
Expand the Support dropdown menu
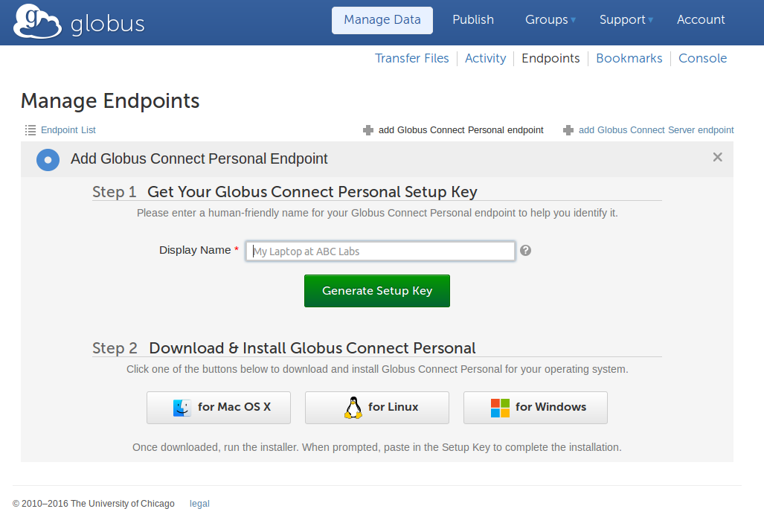[x=626, y=20]
